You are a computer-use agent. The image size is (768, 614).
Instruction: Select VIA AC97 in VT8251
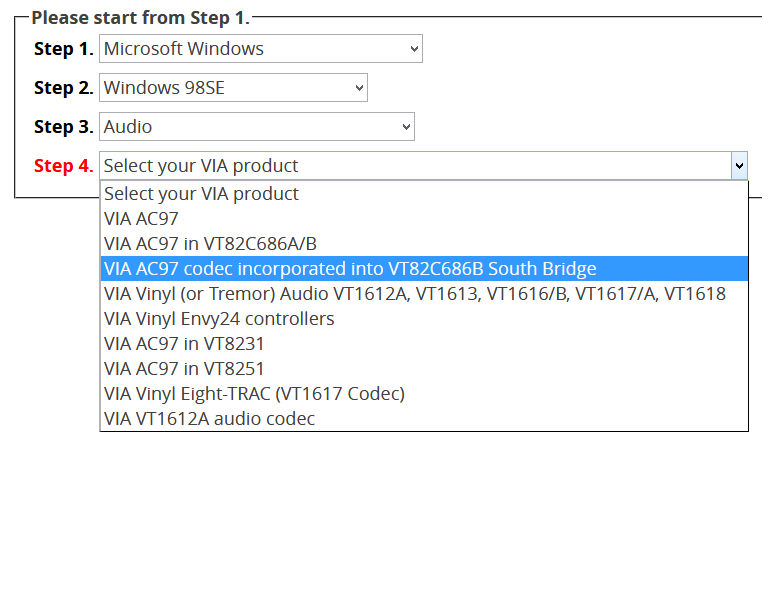[x=184, y=369]
